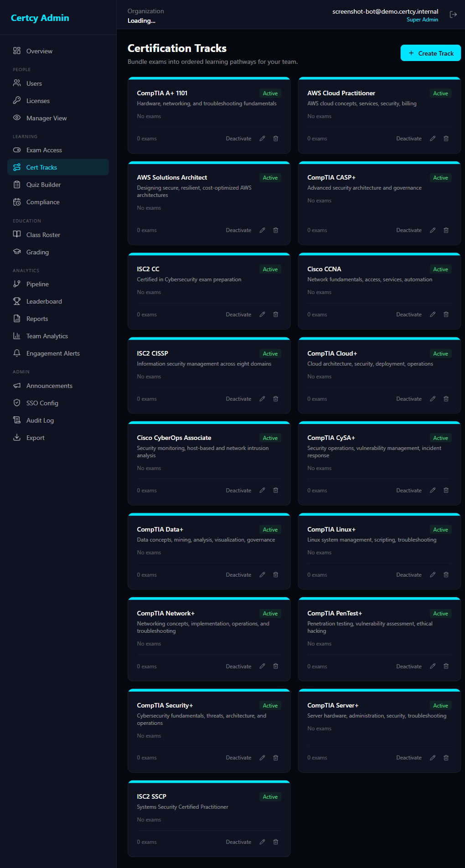Open the Pipeline analytics page
This screenshot has width=465, height=868.
(58, 284)
